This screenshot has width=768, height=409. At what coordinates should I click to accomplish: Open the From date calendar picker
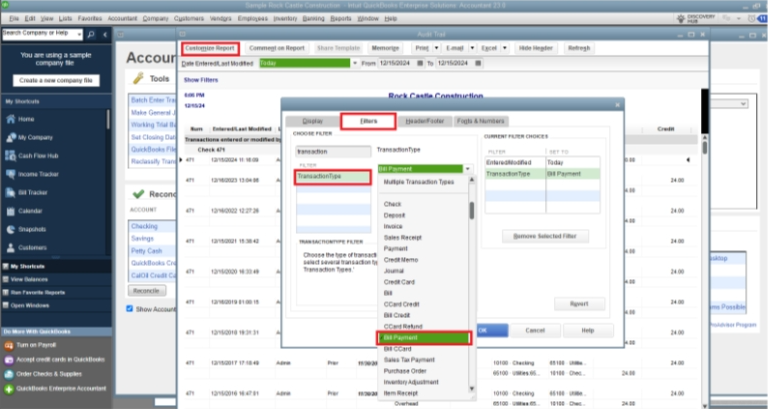(420, 63)
